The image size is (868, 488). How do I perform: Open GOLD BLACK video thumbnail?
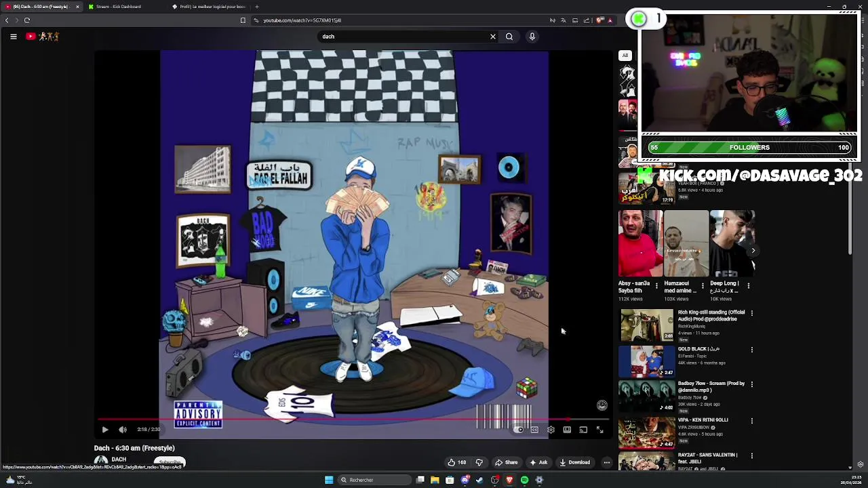(647, 361)
